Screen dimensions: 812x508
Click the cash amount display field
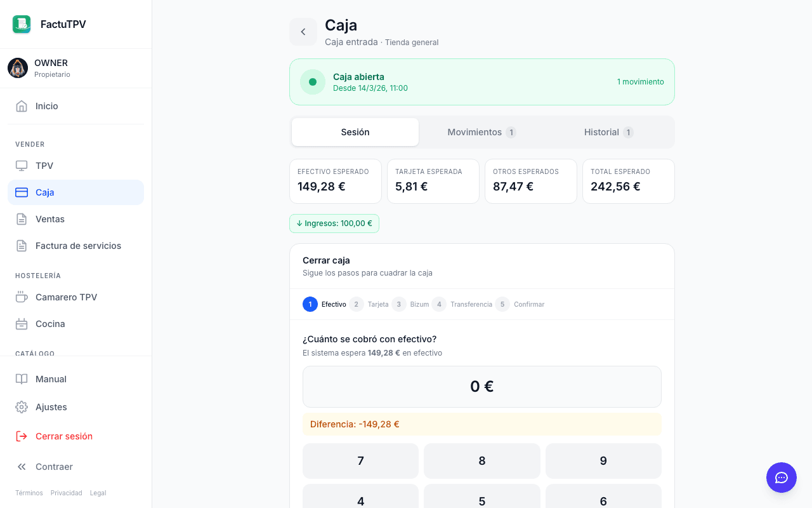pos(482,387)
